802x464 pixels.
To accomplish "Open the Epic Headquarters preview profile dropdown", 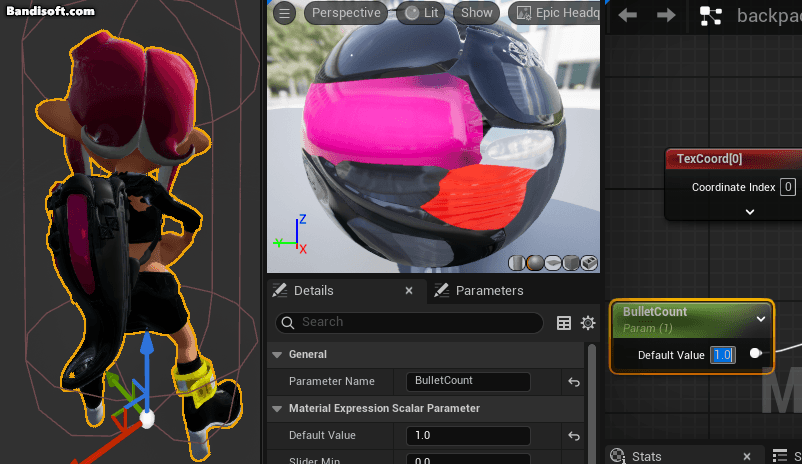I will pos(554,13).
